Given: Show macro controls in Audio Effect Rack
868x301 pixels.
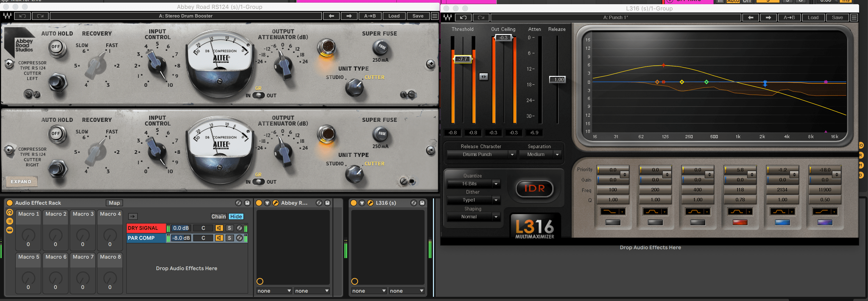Looking at the screenshot, I should tap(9, 212).
